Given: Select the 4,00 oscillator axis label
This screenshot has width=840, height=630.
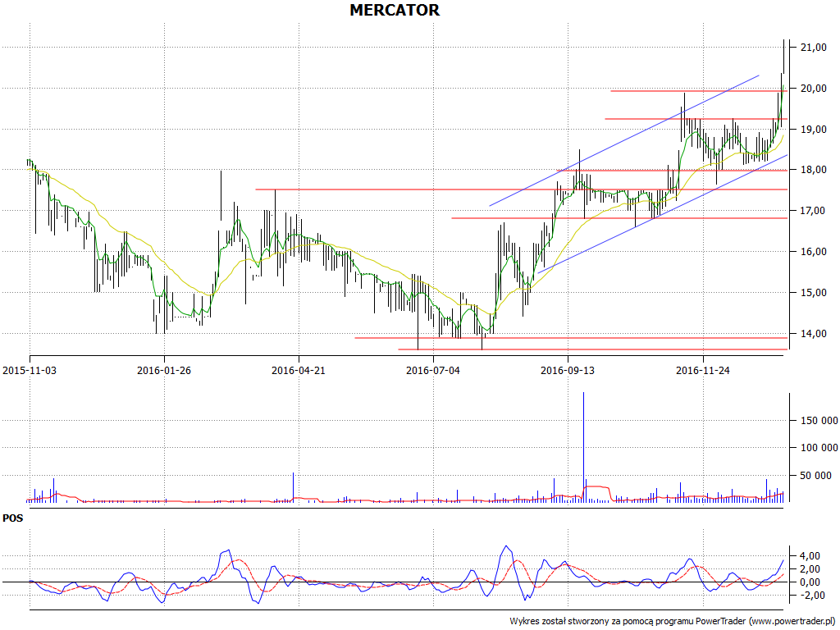Looking at the screenshot, I should point(810,555).
